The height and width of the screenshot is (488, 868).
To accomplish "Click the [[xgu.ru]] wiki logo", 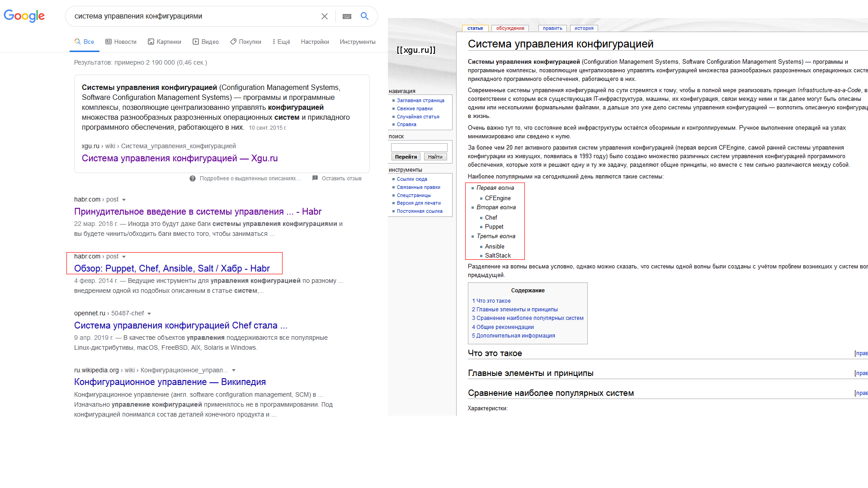I will point(416,50).
